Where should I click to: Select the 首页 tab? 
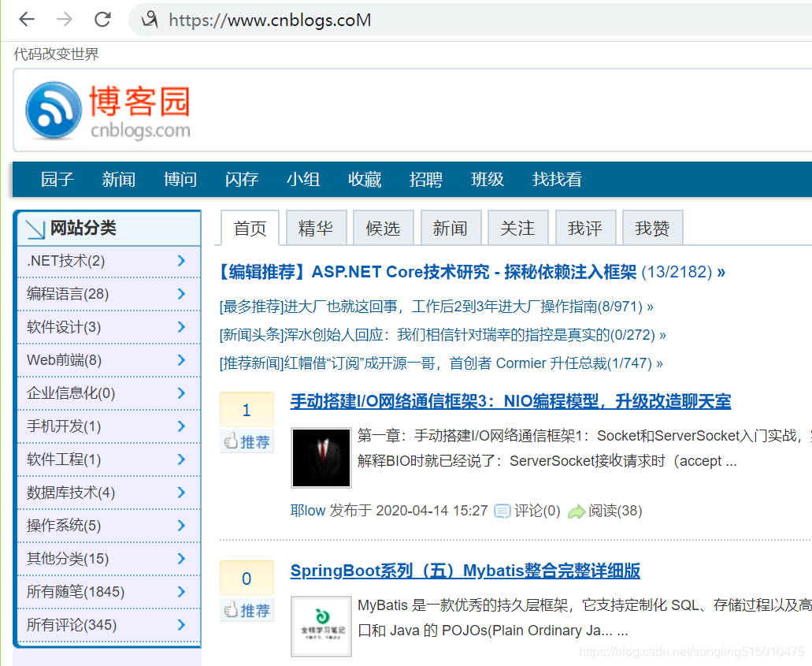[x=250, y=228]
